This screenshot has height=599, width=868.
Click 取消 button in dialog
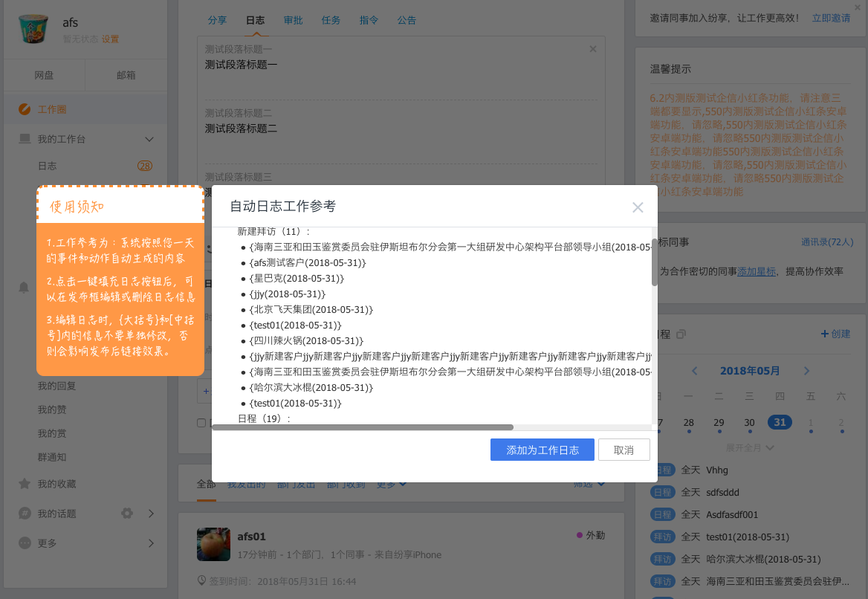[x=624, y=450]
